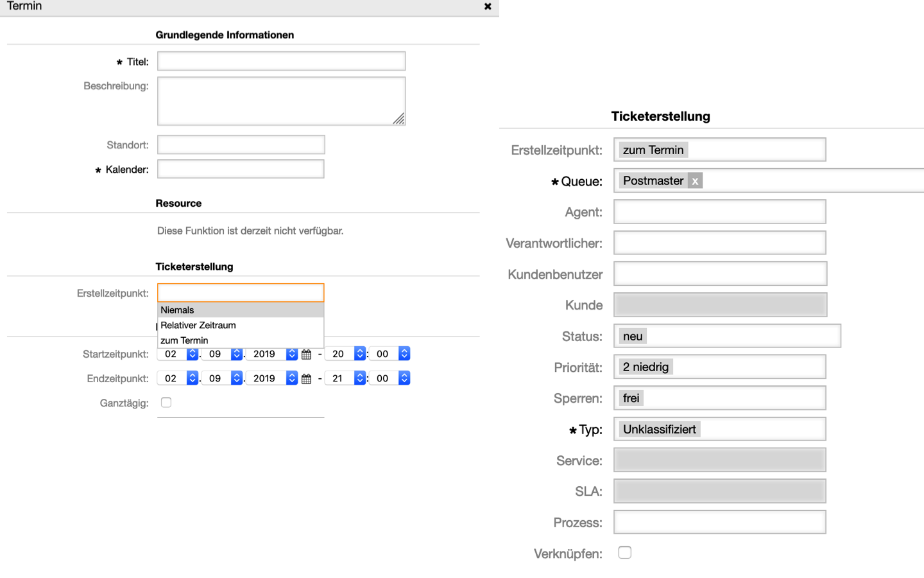
Task: Tick the Verknüpfen checkbox
Action: 624,552
